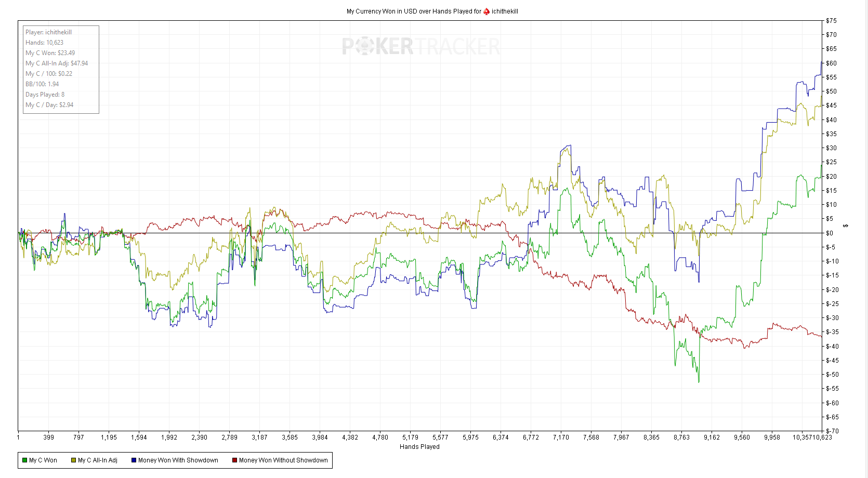
Task: Click the red Money Won Without Showdown swatch
Action: tap(234, 460)
